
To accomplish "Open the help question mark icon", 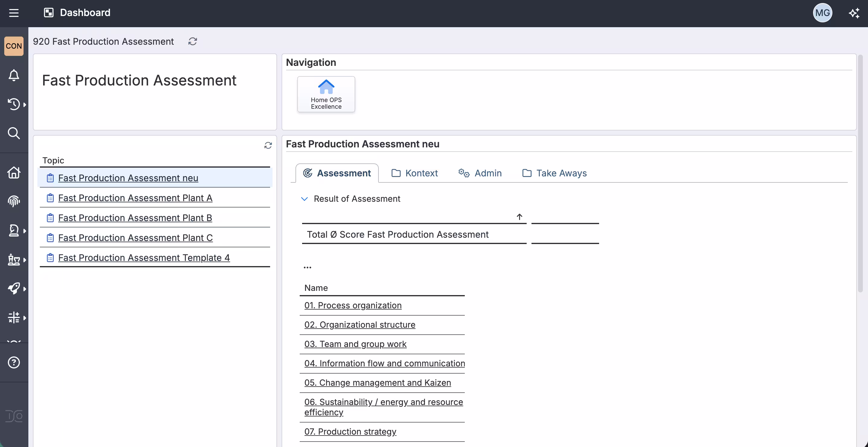I will coord(14,363).
